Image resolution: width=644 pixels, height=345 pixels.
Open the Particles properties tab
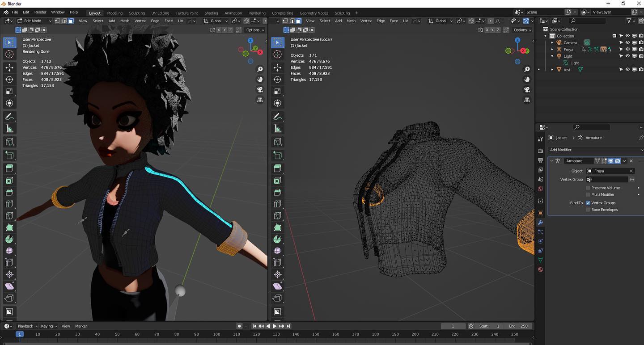click(540, 232)
